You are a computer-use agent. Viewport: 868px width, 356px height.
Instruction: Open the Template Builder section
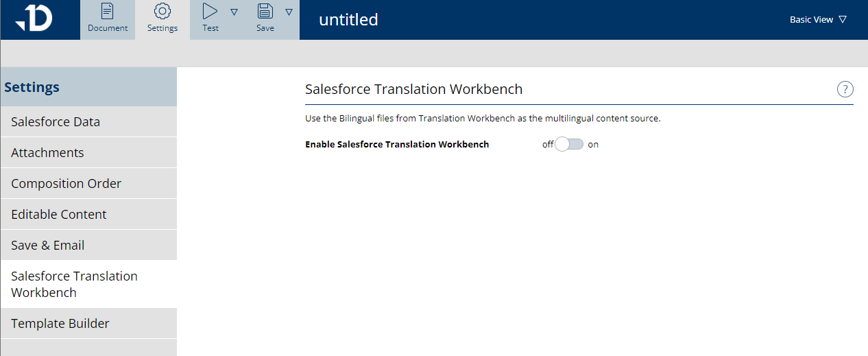[x=60, y=324]
